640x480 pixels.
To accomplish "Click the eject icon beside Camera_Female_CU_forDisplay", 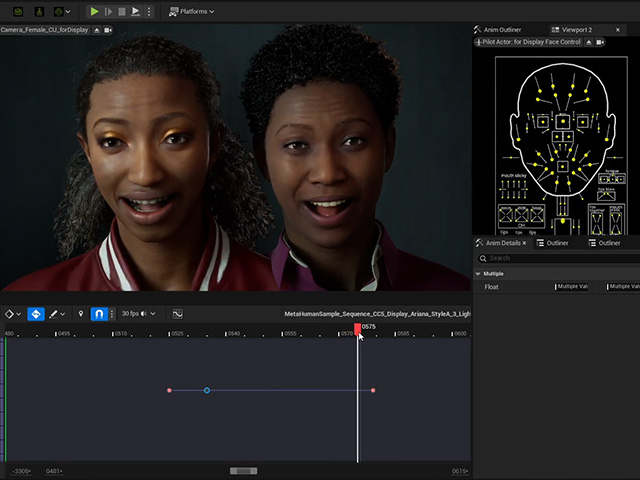I will pos(97,30).
